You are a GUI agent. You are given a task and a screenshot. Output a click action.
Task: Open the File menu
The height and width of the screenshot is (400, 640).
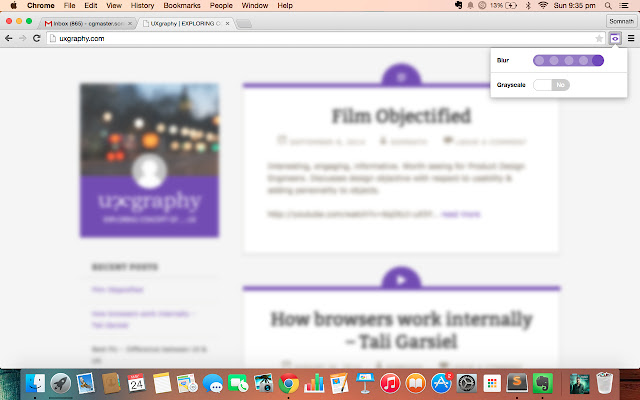pos(69,6)
